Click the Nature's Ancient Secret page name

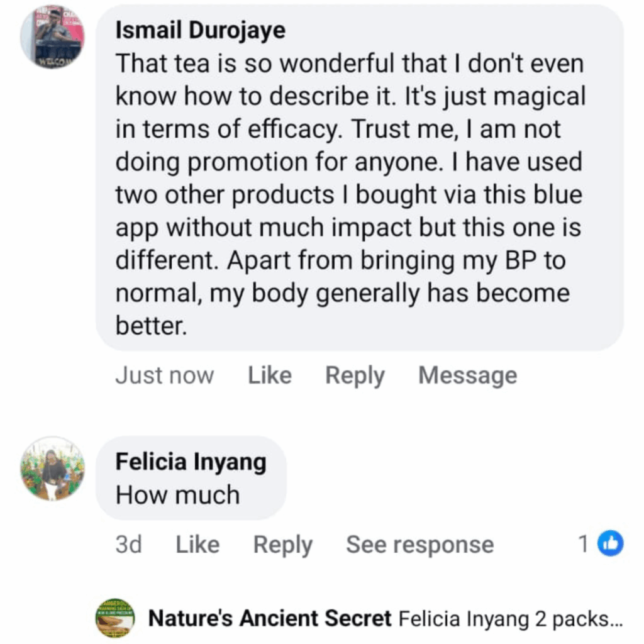coord(270,619)
